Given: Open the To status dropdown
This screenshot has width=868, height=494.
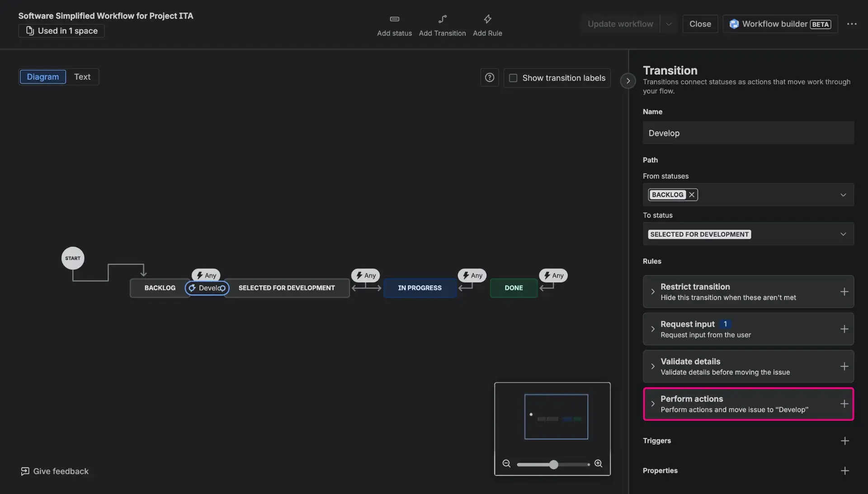Looking at the screenshot, I should pos(843,234).
